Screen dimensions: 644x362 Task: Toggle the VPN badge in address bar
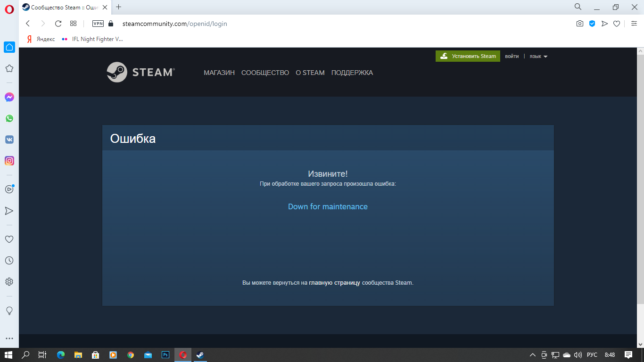coord(98,24)
